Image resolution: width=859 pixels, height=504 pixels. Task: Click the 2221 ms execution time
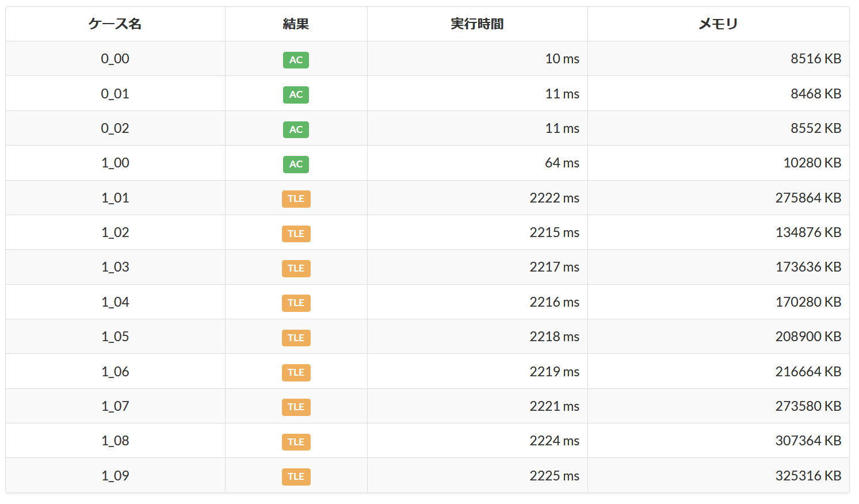(x=555, y=406)
